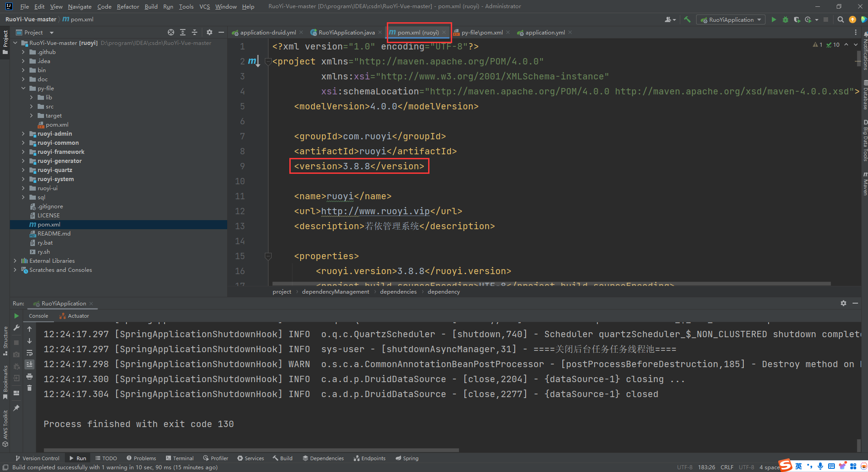Switch to application-druid.yml tab
Image resolution: width=868 pixels, height=472 pixels.
[268, 32]
